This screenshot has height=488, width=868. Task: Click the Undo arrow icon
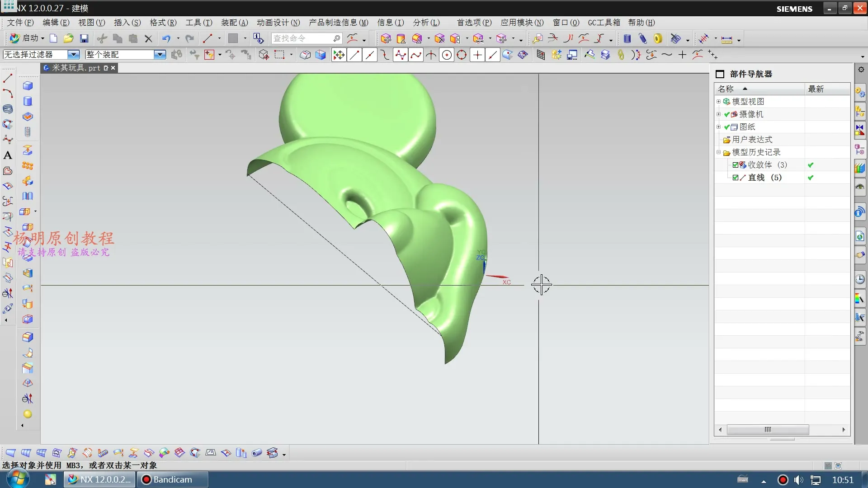click(x=166, y=39)
